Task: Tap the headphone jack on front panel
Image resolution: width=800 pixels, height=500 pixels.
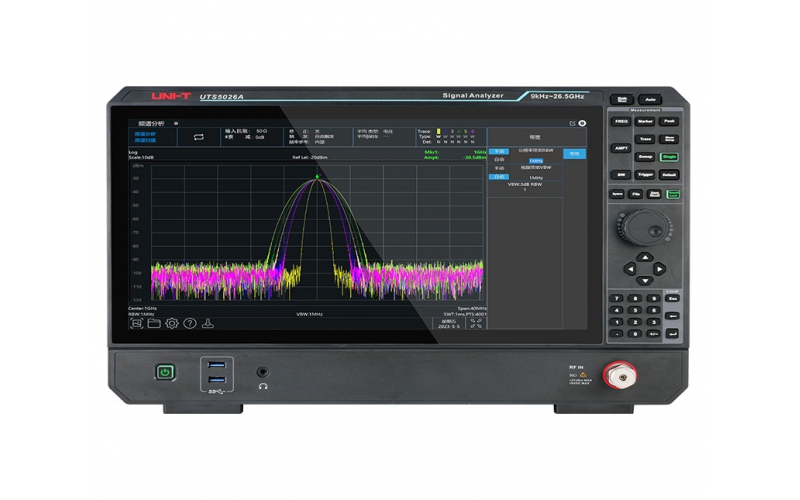Action: coord(263,372)
